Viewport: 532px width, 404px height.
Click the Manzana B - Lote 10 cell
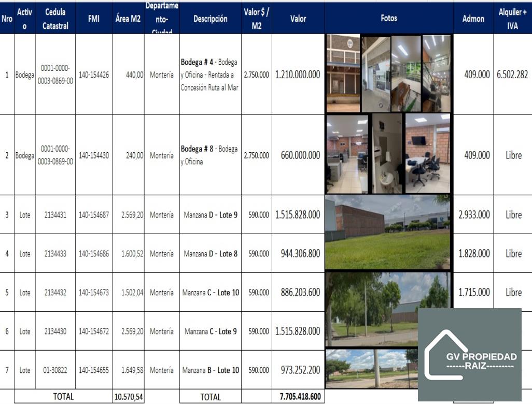[x=210, y=370]
